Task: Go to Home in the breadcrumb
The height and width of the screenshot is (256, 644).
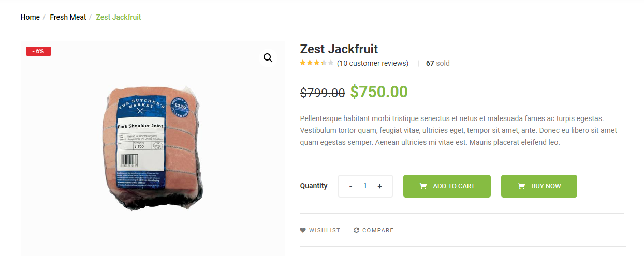Action: [30, 17]
